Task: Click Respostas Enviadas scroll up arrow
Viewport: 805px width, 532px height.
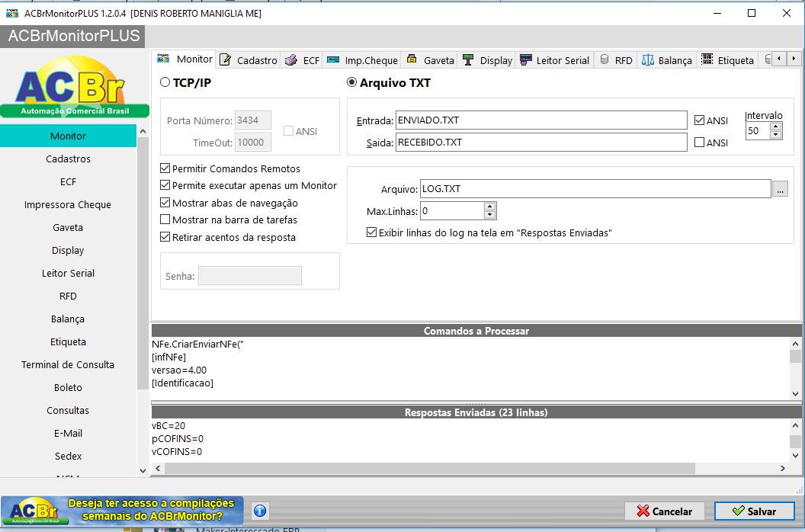Action: 795,426
